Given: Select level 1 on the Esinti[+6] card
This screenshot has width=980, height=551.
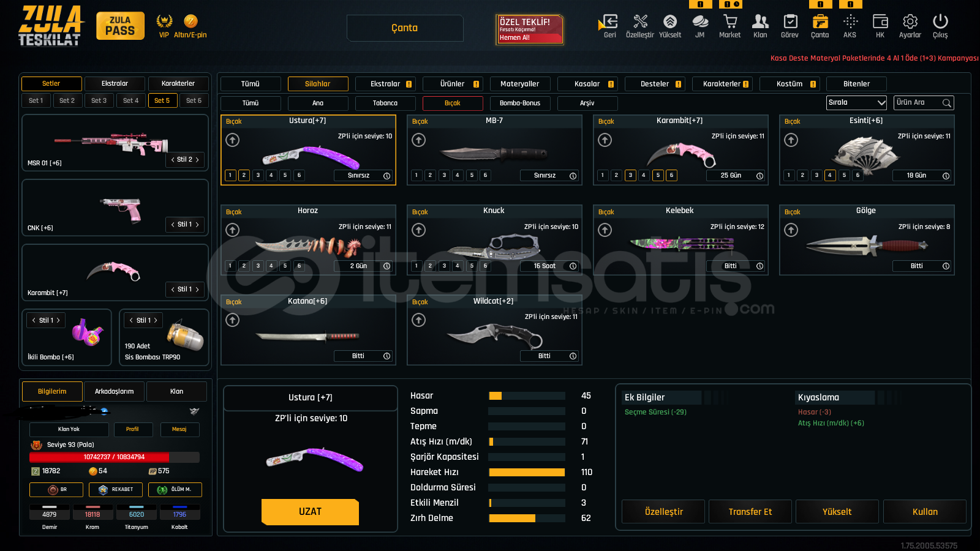Looking at the screenshot, I should [789, 176].
